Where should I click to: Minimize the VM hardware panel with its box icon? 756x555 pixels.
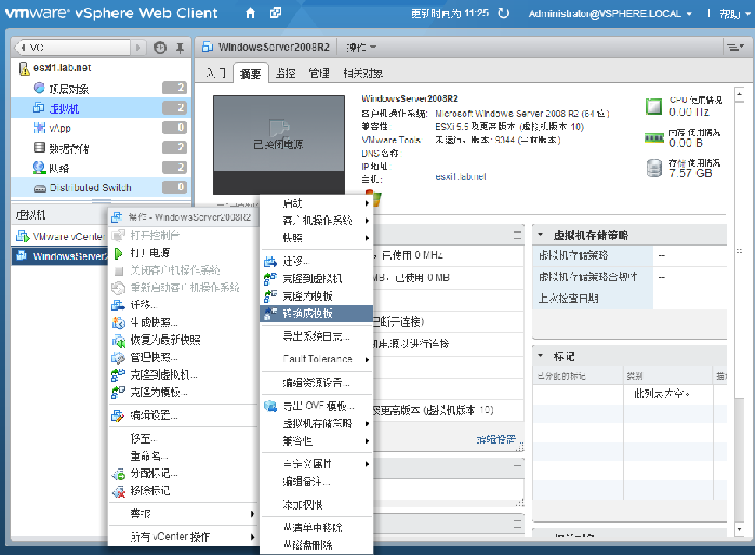point(518,235)
